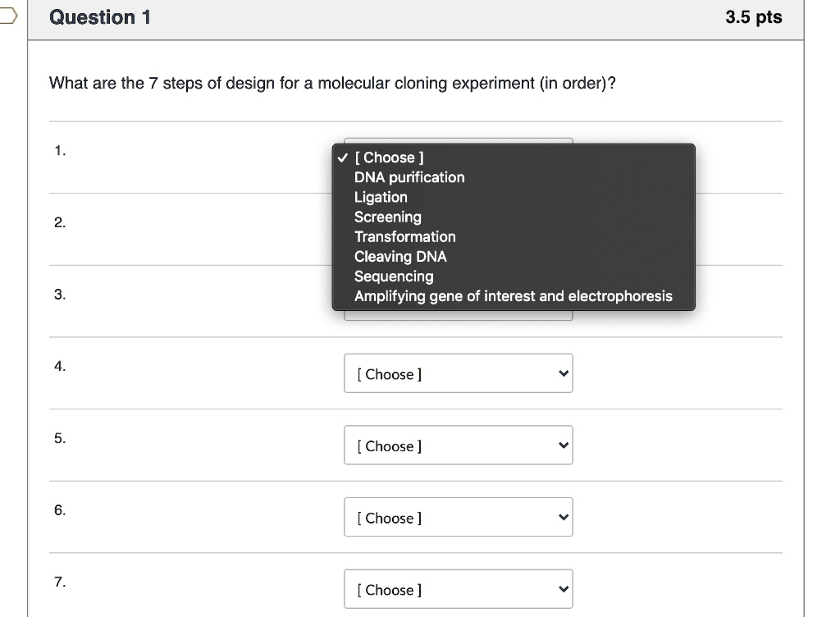Open the dropdown for step 6
The width and height of the screenshot is (840, 617).
(x=458, y=517)
